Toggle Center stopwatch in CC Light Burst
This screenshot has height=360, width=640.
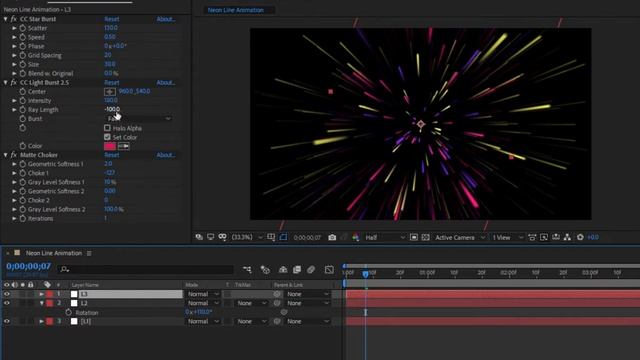[x=23, y=91]
